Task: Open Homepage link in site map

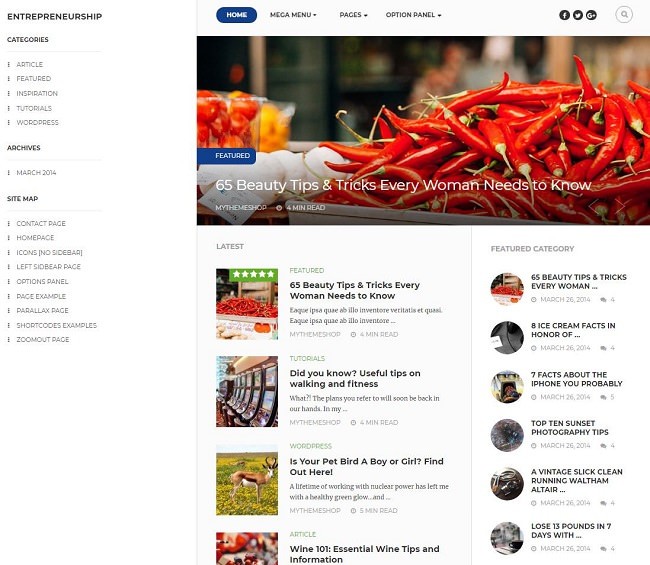Action: coord(35,238)
